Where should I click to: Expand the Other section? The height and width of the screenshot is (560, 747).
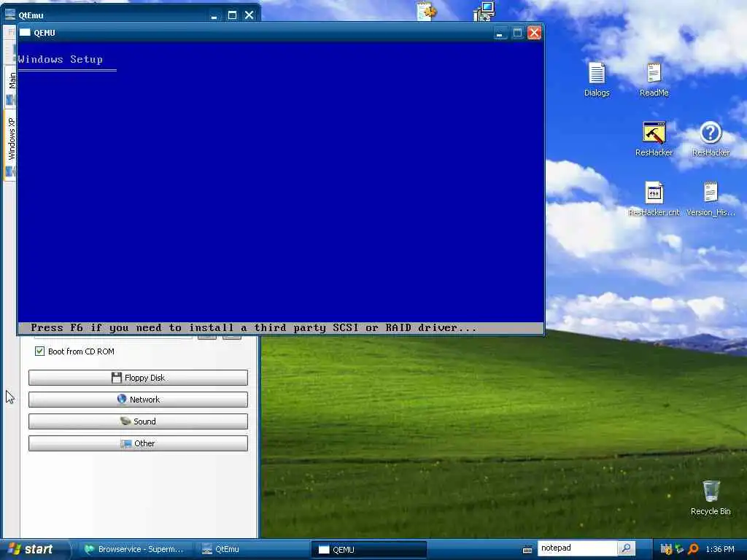click(138, 443)
